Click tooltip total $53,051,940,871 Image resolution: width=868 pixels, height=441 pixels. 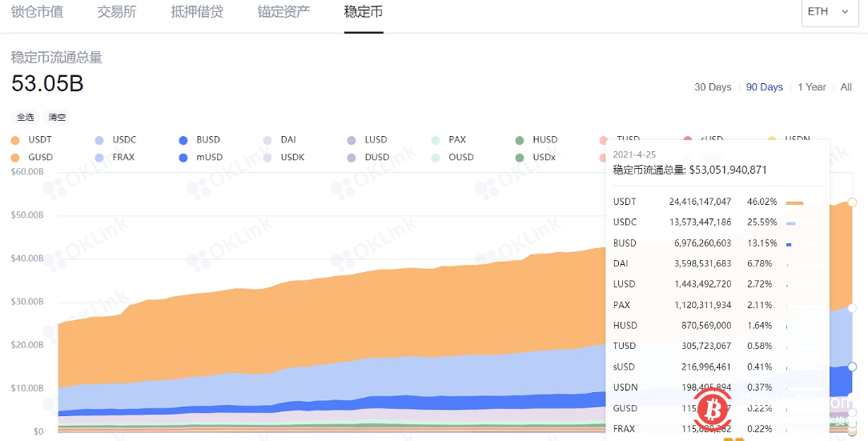pos(728,170)
